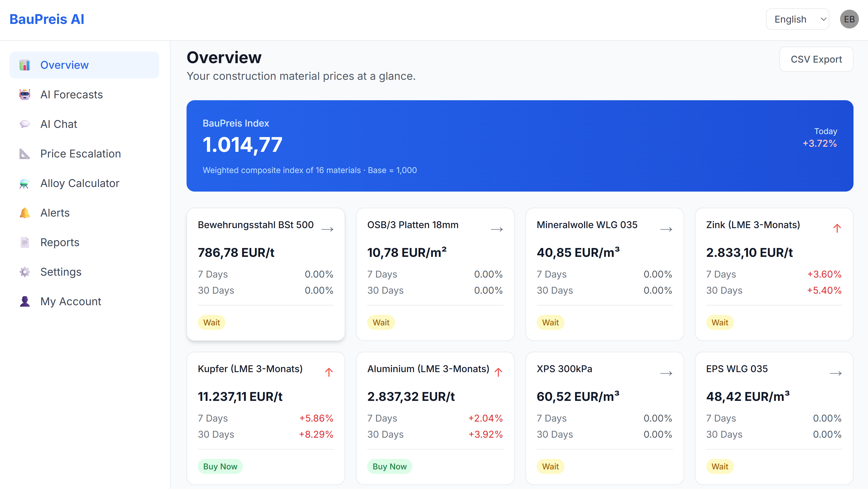Click the Price Escalation ruler icon

(x=24, y=153)
